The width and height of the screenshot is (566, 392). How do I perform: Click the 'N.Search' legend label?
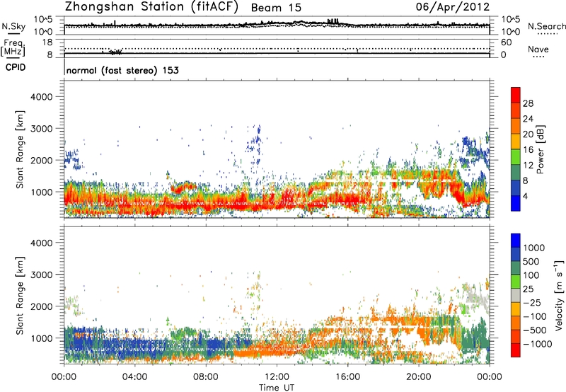546,26
